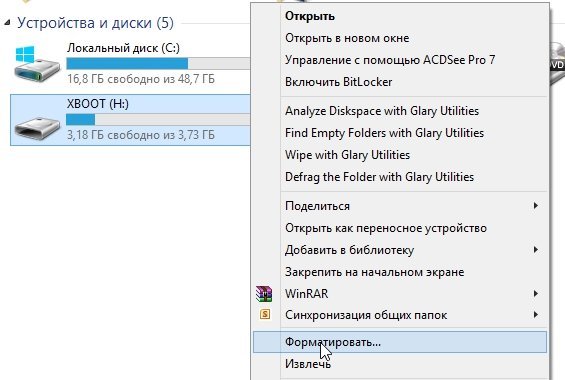Viewport: 565px width, 380px height.
Task: Select the Local Disk C: drive icon
Action: click(x=37, y=64)
